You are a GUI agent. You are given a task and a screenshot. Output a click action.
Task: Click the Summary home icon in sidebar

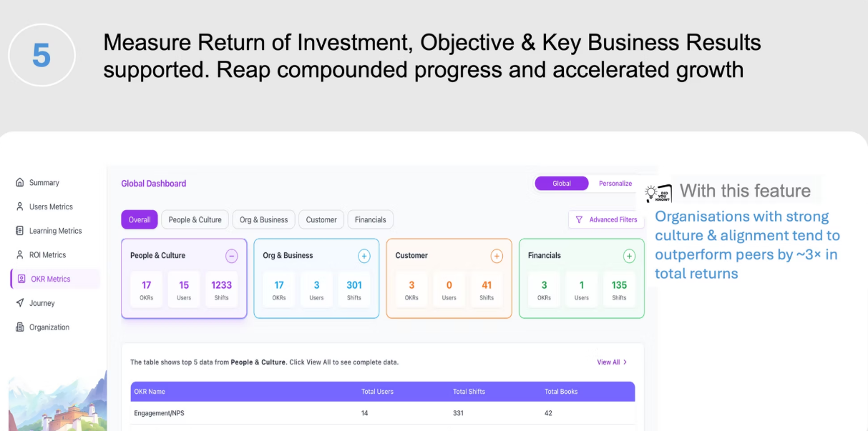tap(20, 183)
